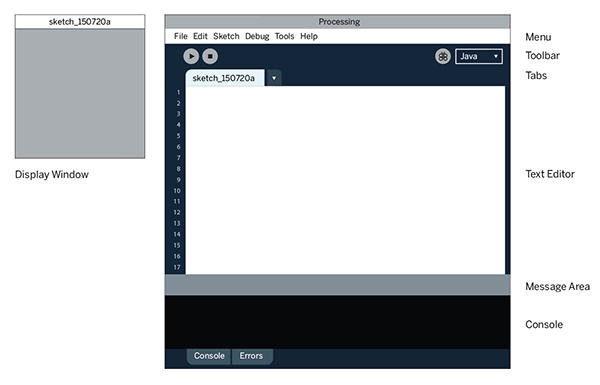
Task: Open the Help menu
Action: pyautogui.click(x=309, y=36)
